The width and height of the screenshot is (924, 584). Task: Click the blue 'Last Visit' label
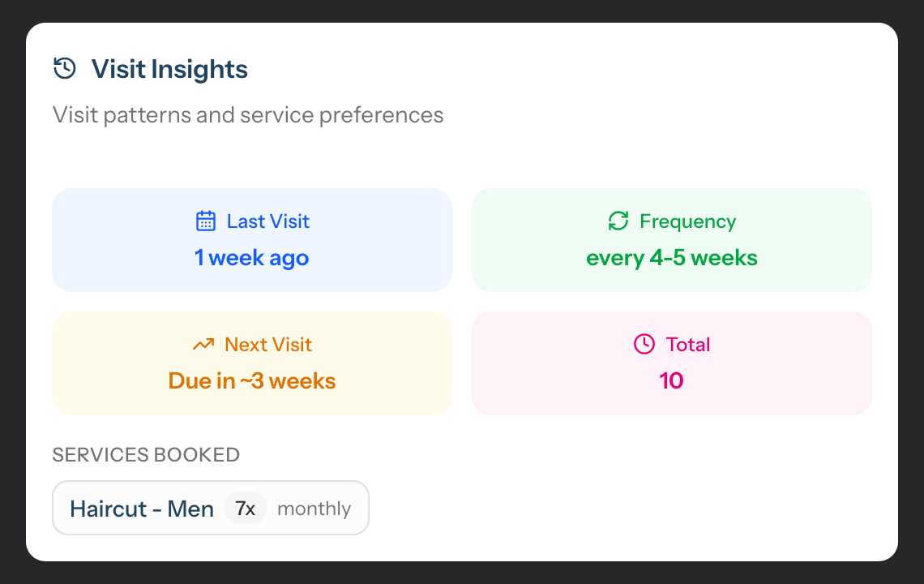click(x=267, y=221)
